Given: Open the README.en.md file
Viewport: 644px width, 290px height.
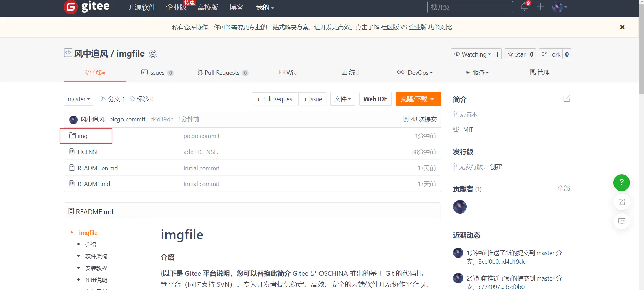Looking at the screenshot, I should point(97,168).
